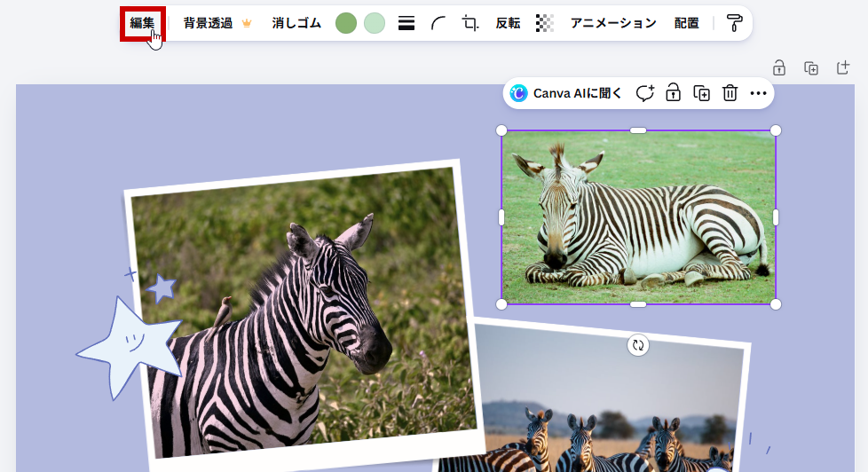Delete selected image with trash icon
The height and width of the screenshot is (472, 868).
[730, 93]
